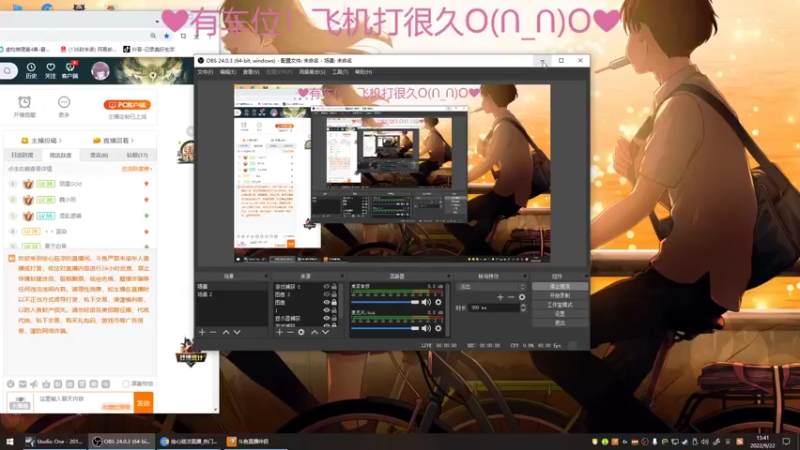Switch to the 周活跃度 tab

click(61, 155)
